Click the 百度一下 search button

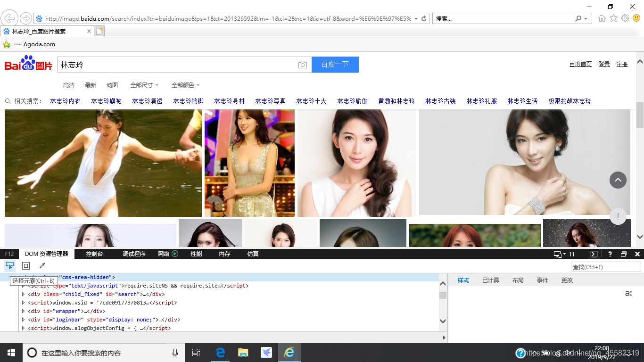tap(335, 65)
